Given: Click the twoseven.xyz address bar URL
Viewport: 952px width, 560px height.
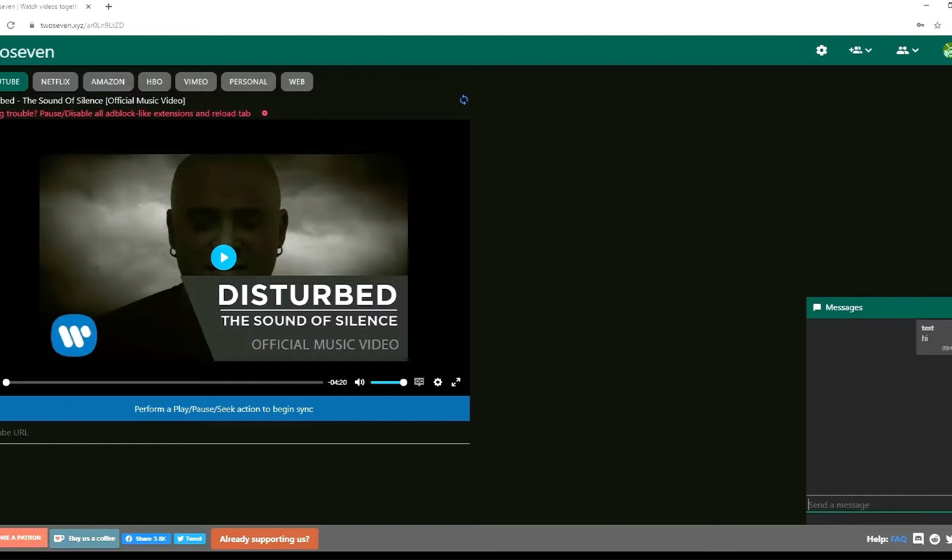Looking at the screenshot, I should pos(83,25).
